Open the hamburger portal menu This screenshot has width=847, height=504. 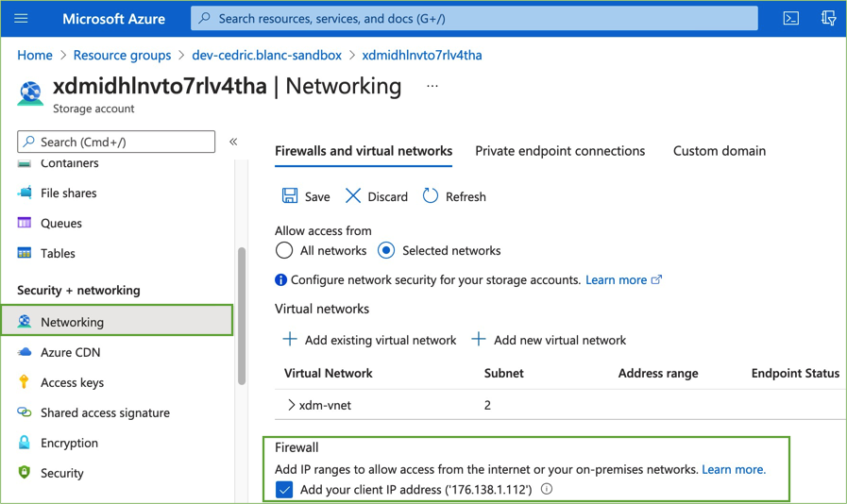coord(21,18)
